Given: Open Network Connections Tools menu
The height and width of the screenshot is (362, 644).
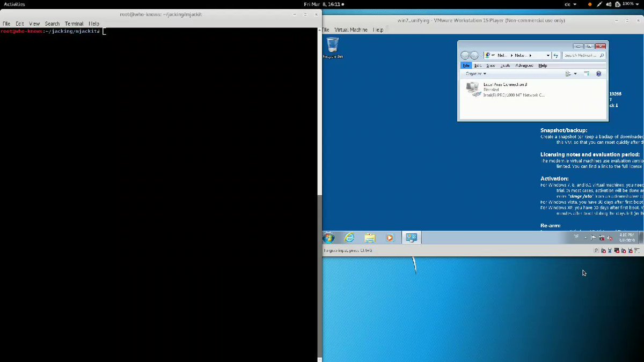Looking at the screenshot, I should (x=505, y=65).
